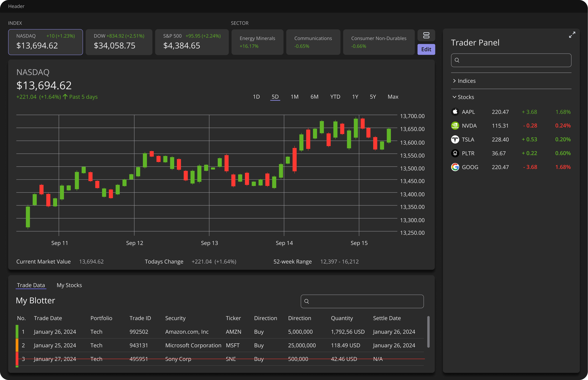
Task: Open the Consumer Non-Durables sector card
Action: click(379, 42)
